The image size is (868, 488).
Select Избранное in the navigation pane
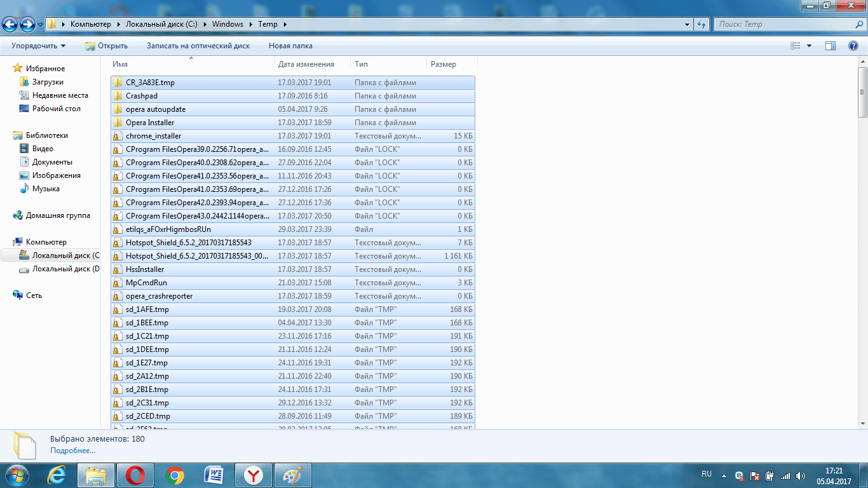point(45,69)
